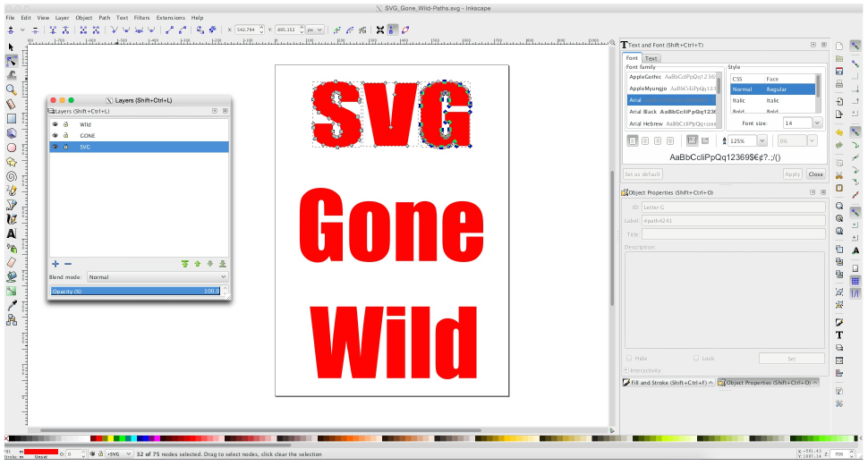Click the Set button in Object Properties
The width and height of the screenshot is (868, 466).
(792, 359)
